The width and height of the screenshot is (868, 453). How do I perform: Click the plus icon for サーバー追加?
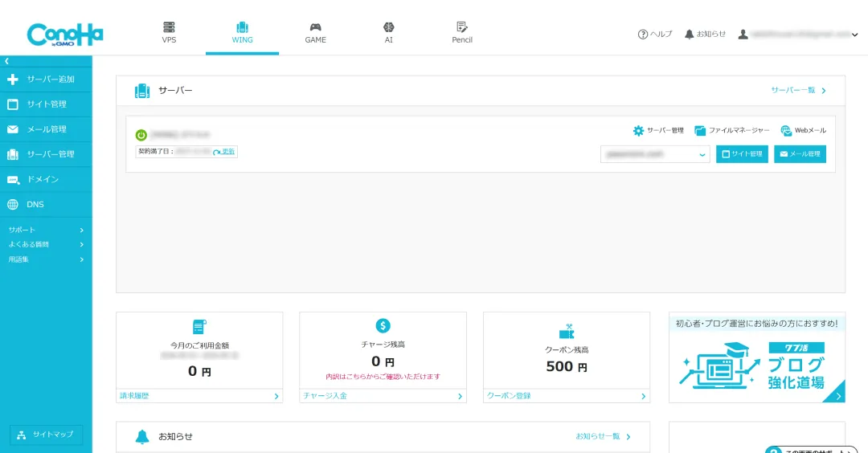point(13,79)
